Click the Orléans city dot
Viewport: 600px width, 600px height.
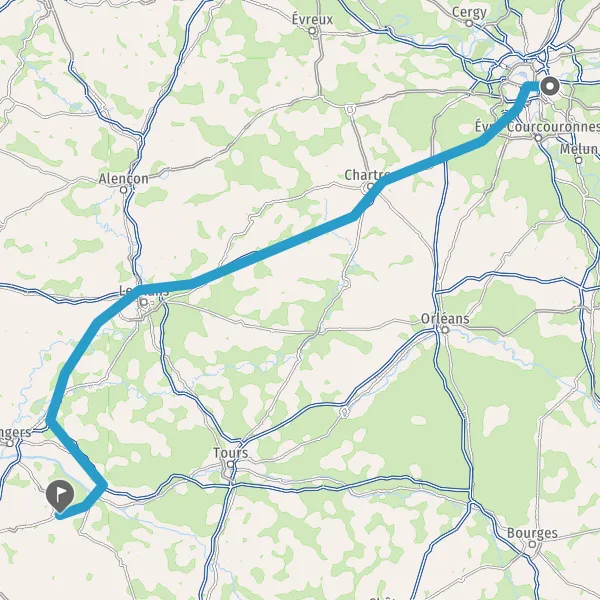point(445,329)
